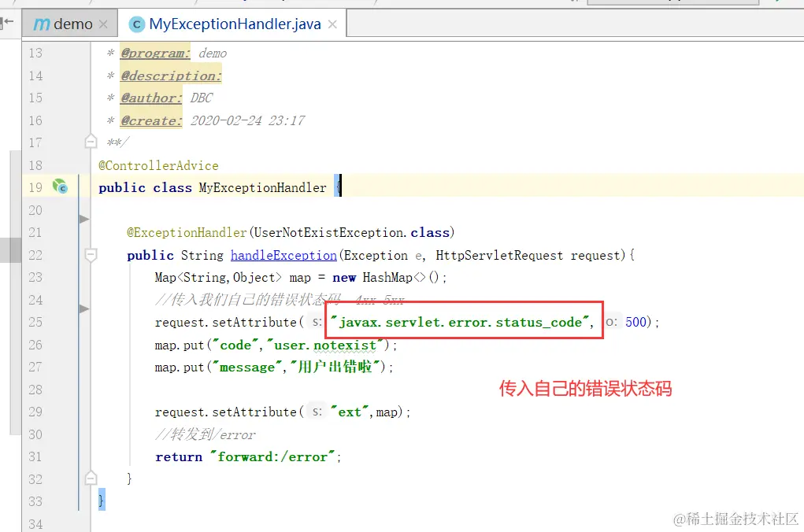The image size is (804, 532).
Task: Click the Spring bean gutter icon on line 19
Action: point(60,187)
